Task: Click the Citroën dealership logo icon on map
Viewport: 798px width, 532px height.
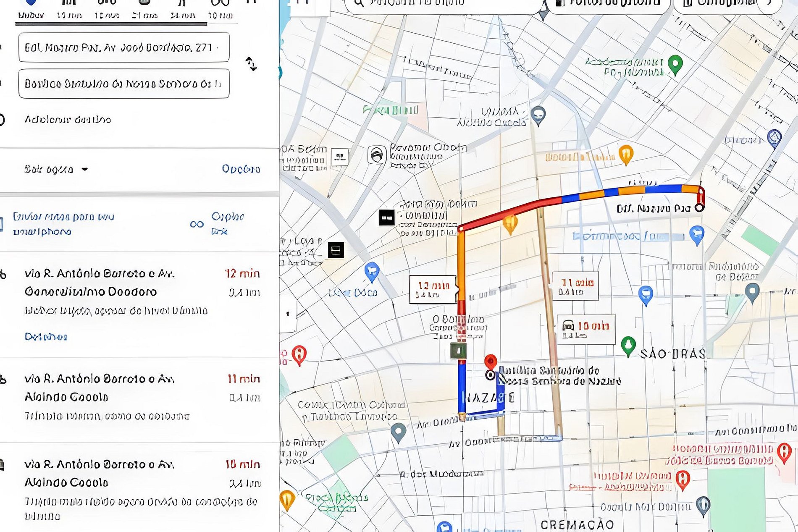Action: pos(377,155)
